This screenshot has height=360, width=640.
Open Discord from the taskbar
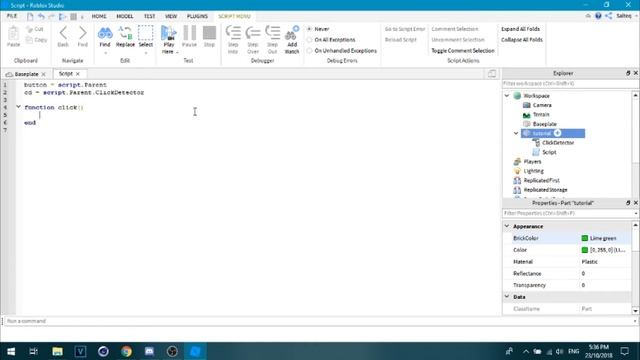(x=149, y=351)
